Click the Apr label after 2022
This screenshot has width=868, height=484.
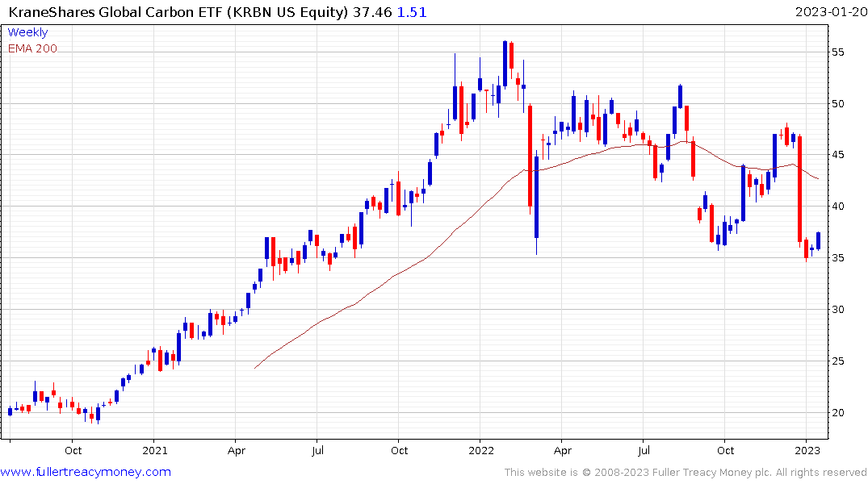click(563, 451)
